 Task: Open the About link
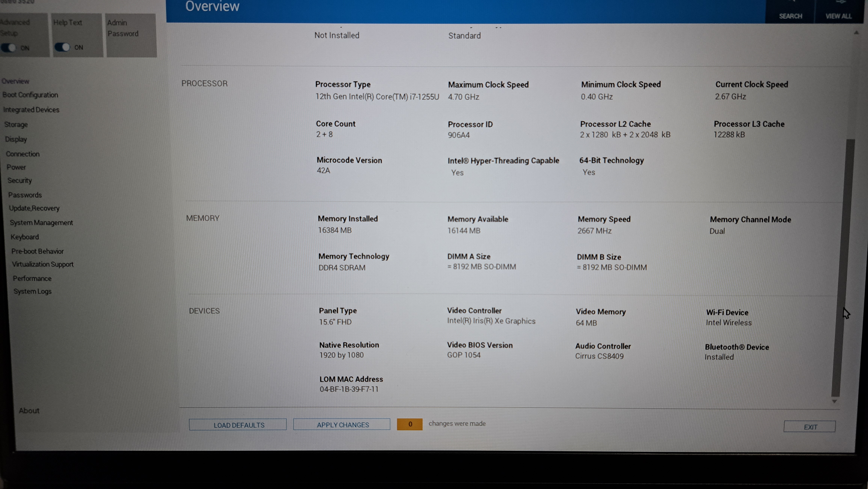pyautogui.click(x=29, y=411)
